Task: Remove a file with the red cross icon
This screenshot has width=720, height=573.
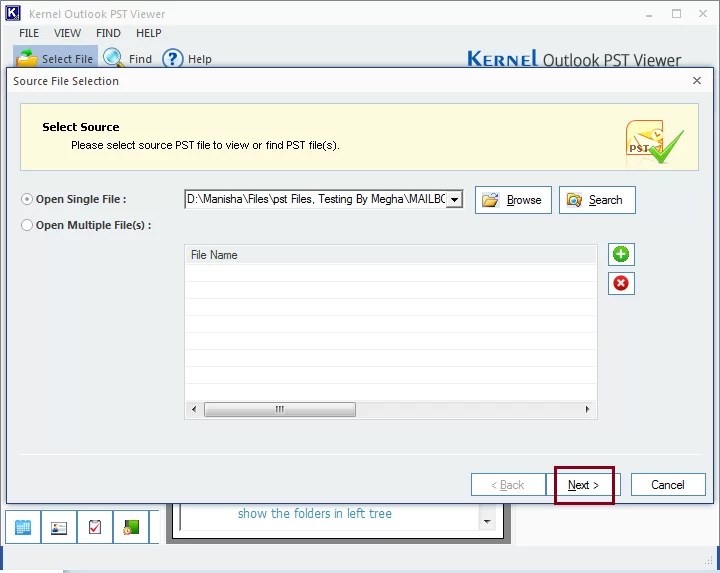Action: pos(621,283)
